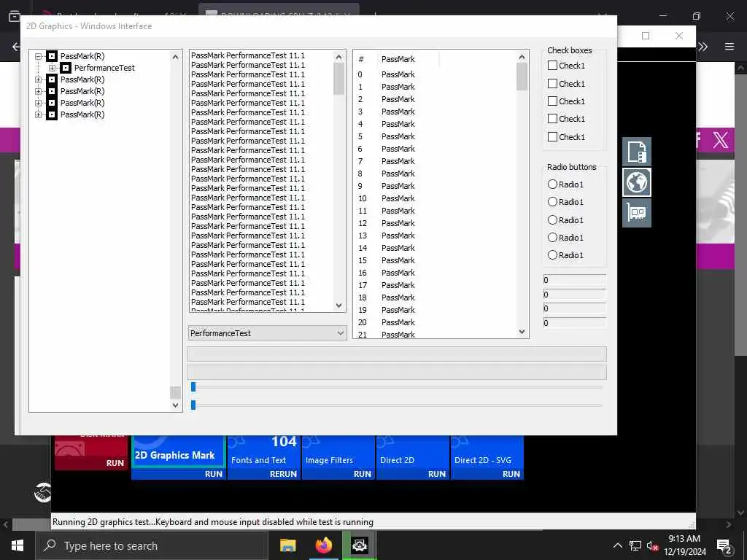Expand the second PassMark(R) tree node
The height and width of the screenshot is (560, 747).
click(x=38, y=79)
